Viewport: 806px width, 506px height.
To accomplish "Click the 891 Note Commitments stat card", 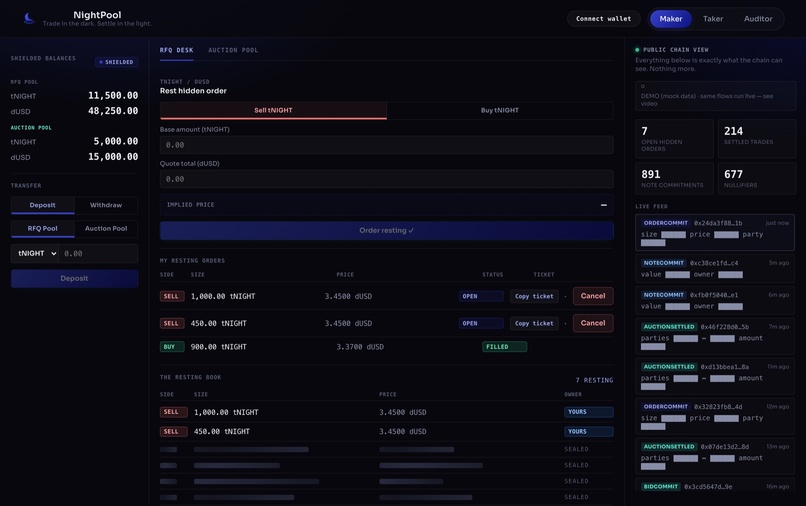I will click(x=674, y=178).
